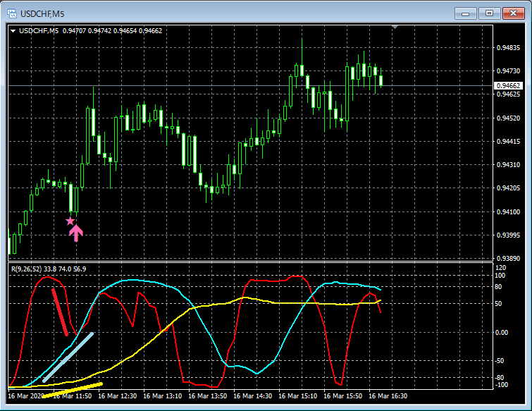Select the thick light-blue trend line
This screenshot has width=532, height=411.
click(x=68, y=357)
